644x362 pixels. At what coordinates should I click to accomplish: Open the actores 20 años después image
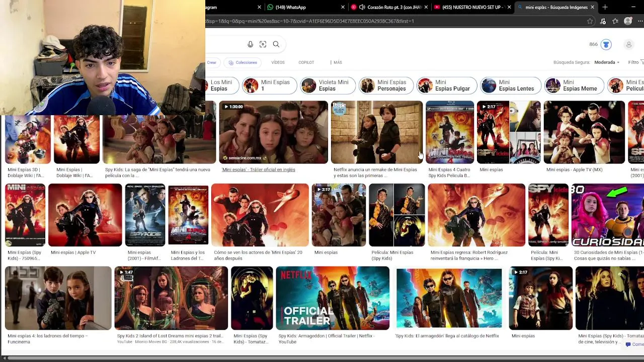click(x=260, y=215)
